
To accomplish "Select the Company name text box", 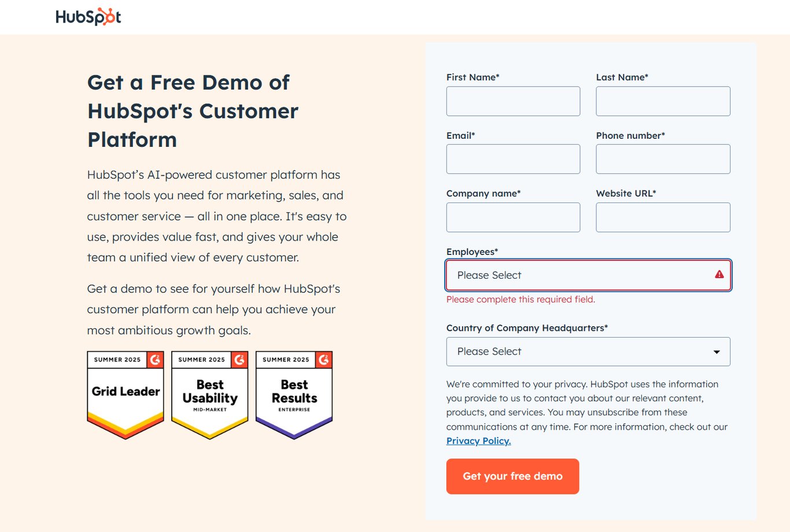I will click(513, 217).
